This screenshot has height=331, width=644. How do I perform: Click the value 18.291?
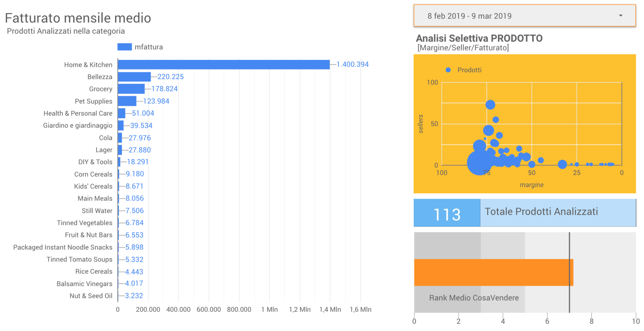[138, 162]
